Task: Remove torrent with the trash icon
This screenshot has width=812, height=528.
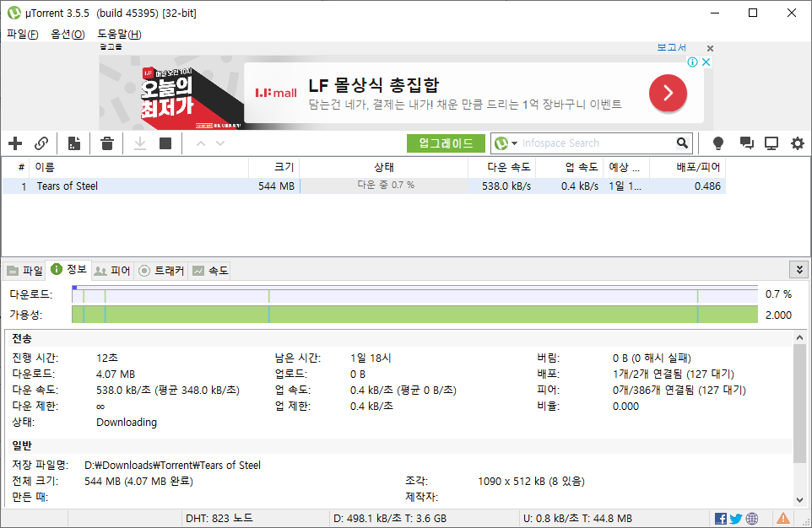Action: point(107,143)
